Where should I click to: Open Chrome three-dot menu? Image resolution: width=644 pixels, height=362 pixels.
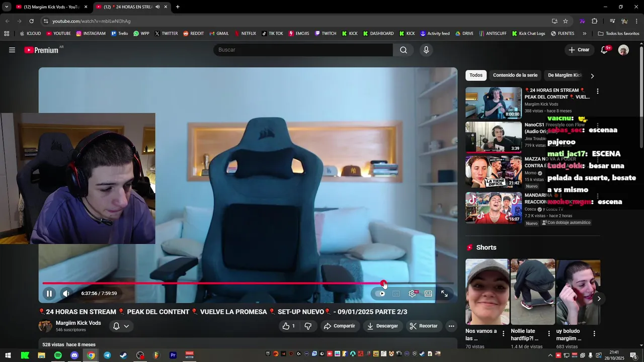637,21
